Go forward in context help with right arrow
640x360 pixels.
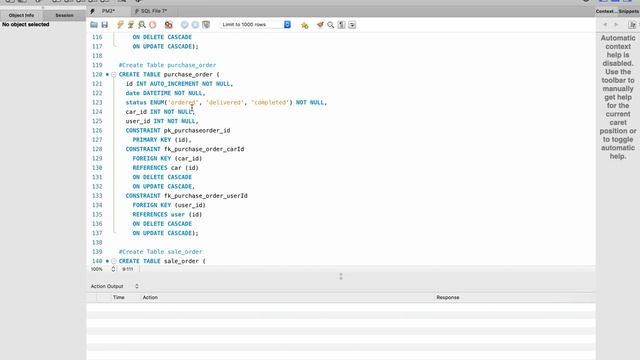point(616,25)
